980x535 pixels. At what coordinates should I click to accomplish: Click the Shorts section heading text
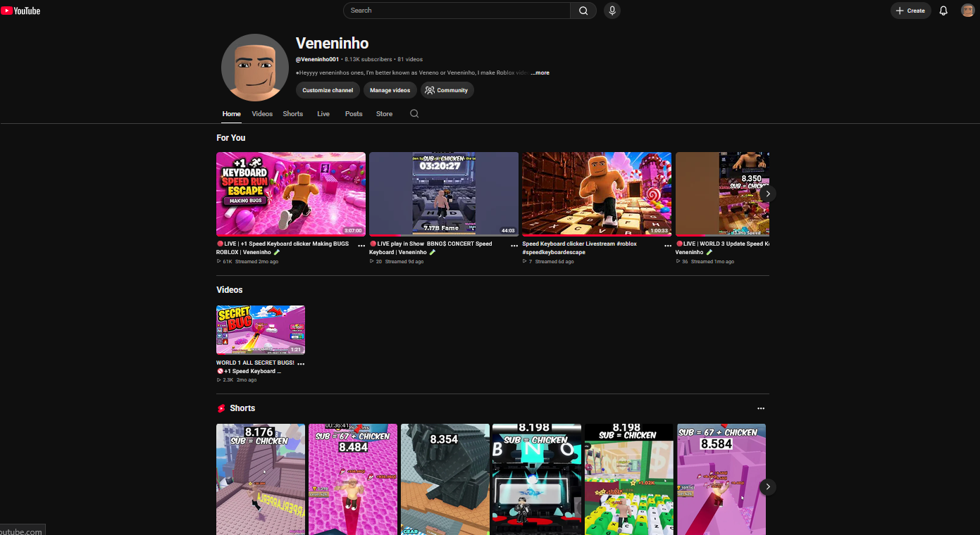pos(242,408)
